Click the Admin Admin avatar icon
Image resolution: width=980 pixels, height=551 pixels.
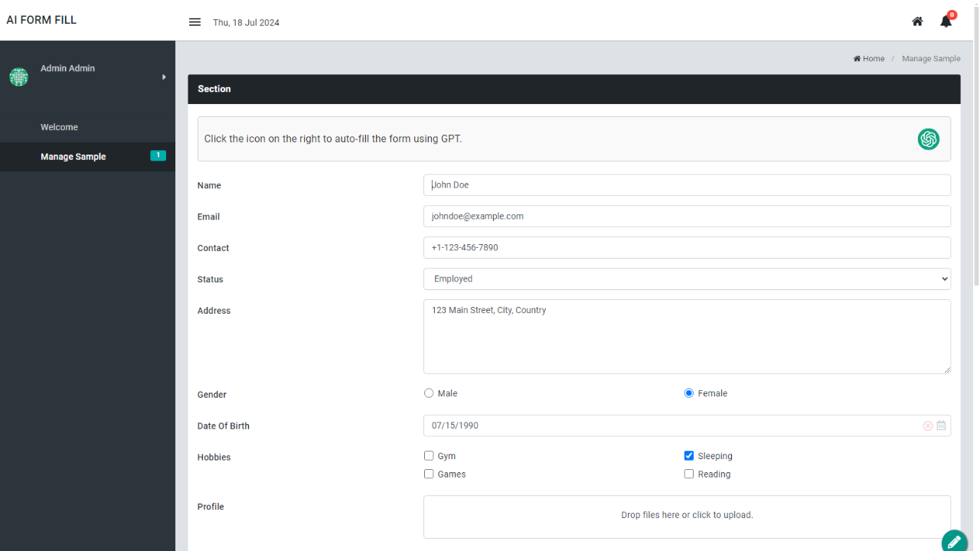pyautogui.click(x=18, y=77)
